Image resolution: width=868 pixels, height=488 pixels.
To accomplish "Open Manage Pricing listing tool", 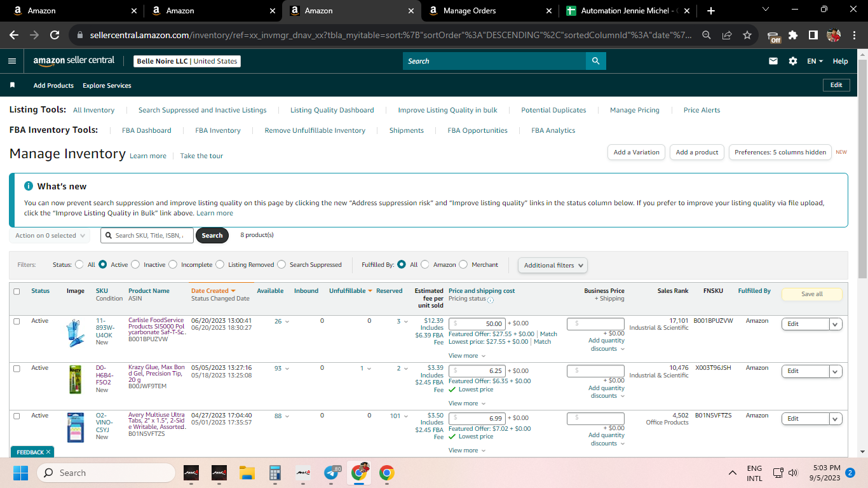I will pyautogui.click(x=635, y=110).
